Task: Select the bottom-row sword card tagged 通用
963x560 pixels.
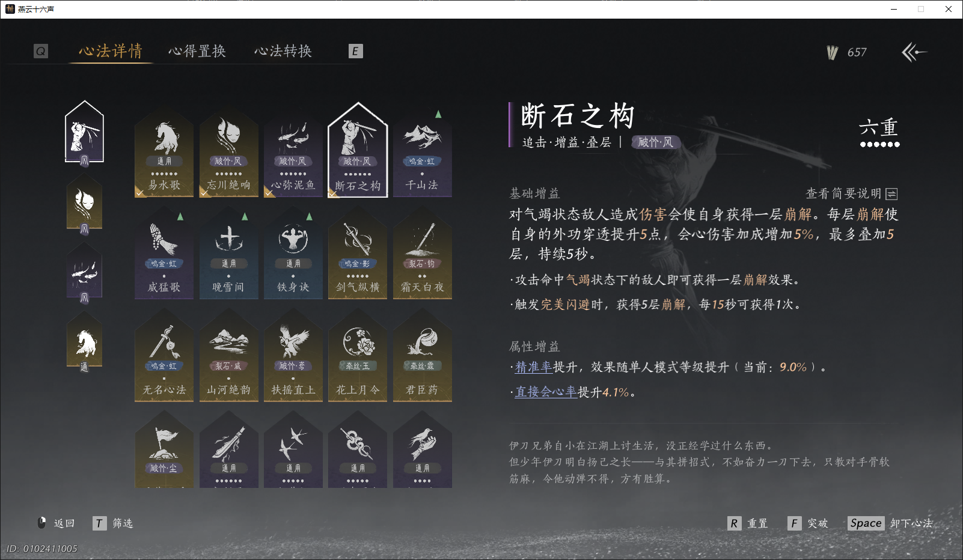Action: (228, 451)
